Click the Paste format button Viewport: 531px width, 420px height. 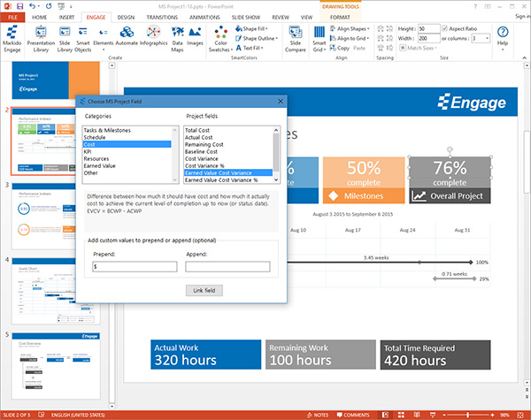pos(359,48)
